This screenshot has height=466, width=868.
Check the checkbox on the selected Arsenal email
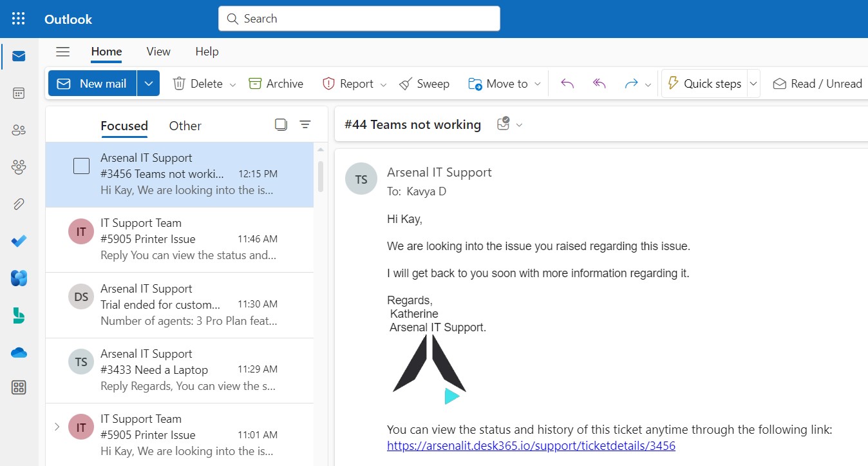(81, 166)
